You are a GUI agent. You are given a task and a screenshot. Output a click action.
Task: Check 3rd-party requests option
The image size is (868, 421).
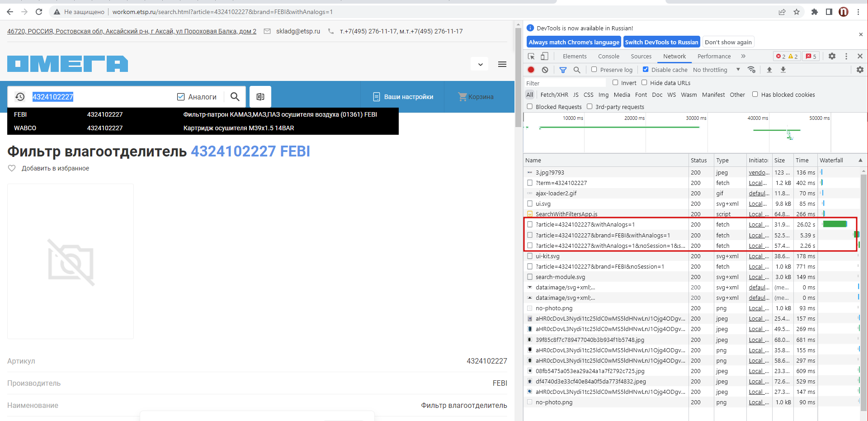[590, 106]
